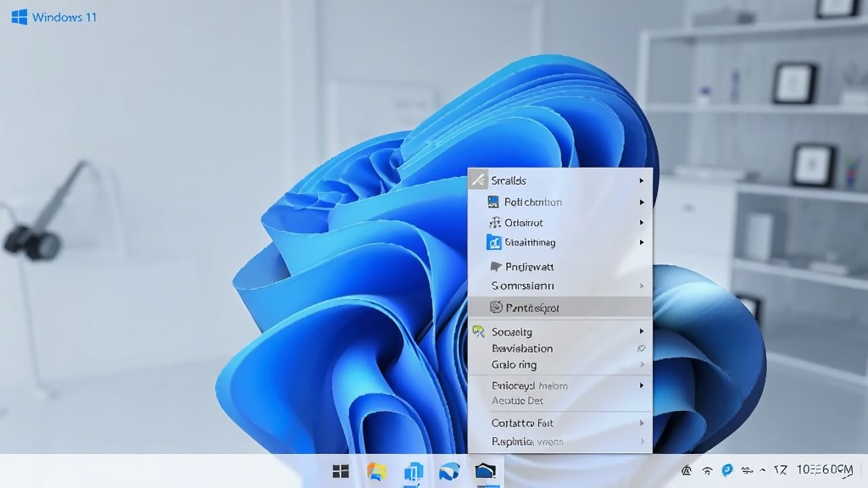Screen dimensions: 868x488
Task: Click the Bawiebation text
Action: pos(522,348)
